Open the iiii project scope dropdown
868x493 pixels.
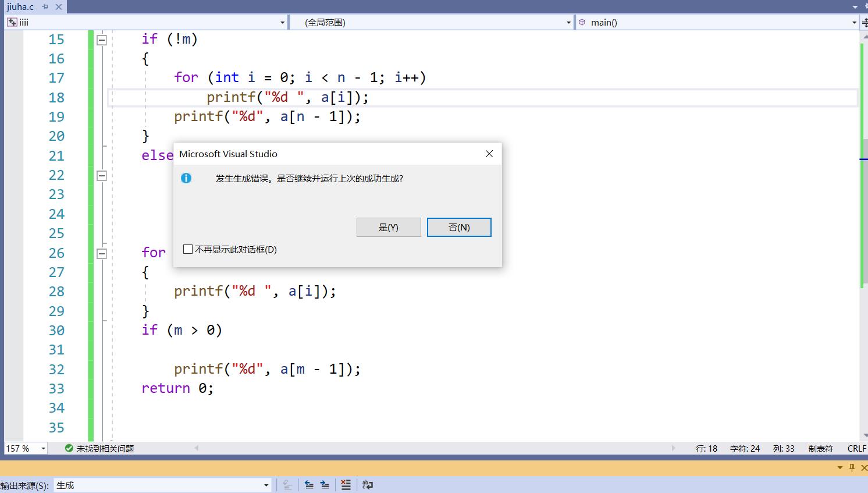click(283, 23)
